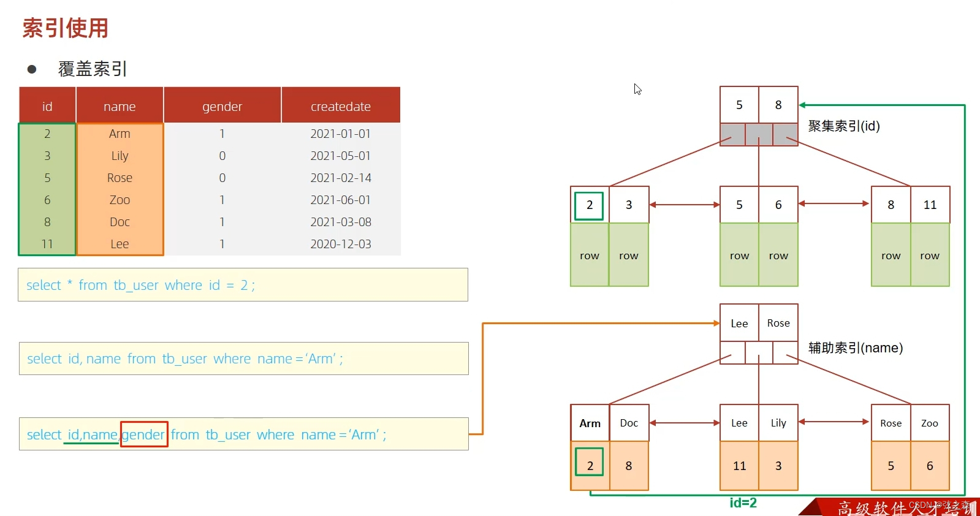Click the Zoo key in the secondary index leaf
This screenshot has width=980, height=516.
(x=930, y=423)
